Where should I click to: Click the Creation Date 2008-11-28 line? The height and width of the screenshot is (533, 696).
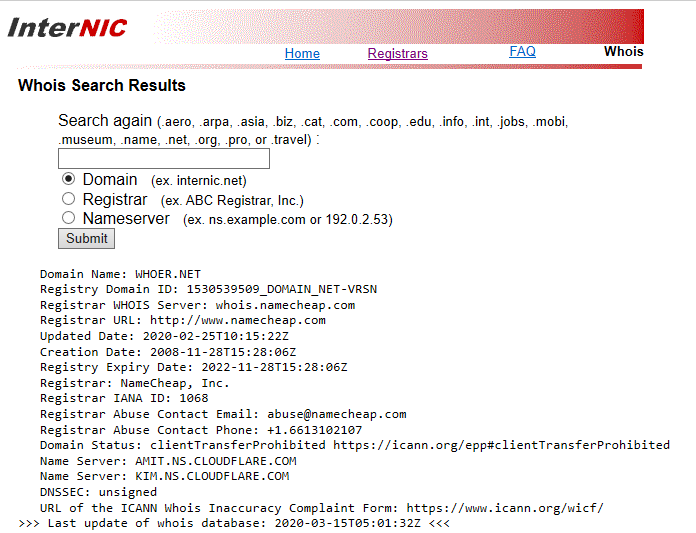coord(168,352)
